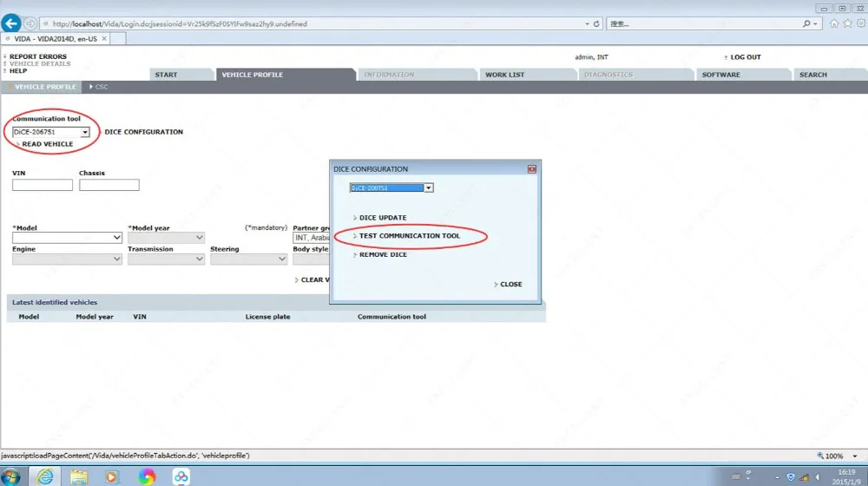
Task: Click TEST COMMUNICATION TOOL link
Action: (409, 236)
